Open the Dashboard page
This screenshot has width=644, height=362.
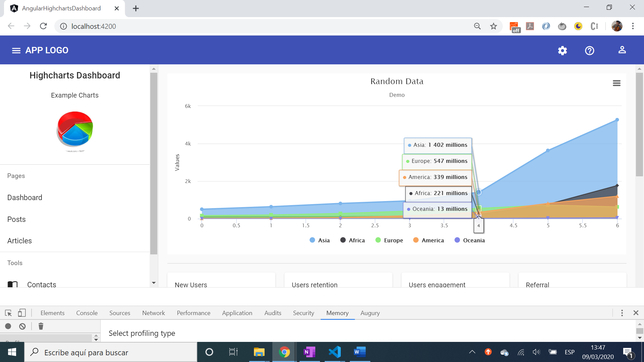[x=25, y=197]
